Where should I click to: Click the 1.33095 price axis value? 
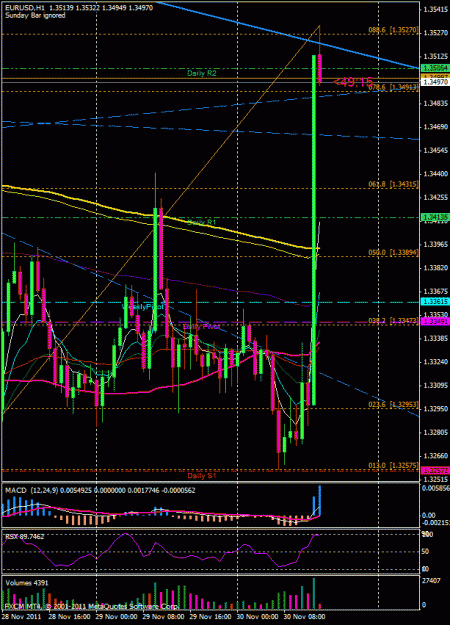[x=436, y=385]
